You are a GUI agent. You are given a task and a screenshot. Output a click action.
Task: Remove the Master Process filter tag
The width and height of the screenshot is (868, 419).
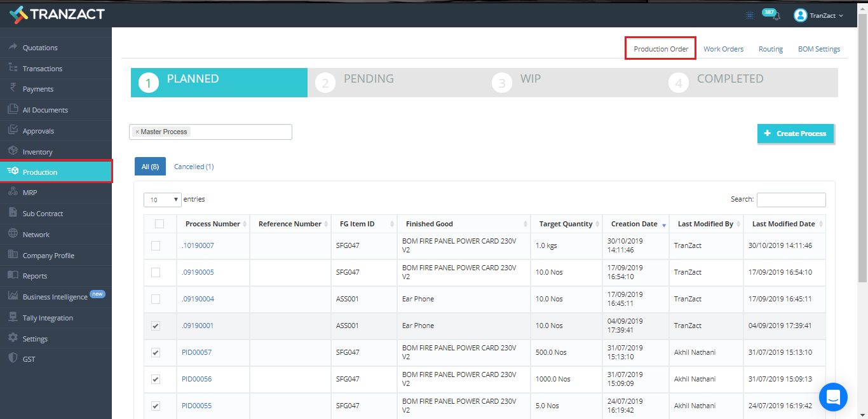click(137, 132)
